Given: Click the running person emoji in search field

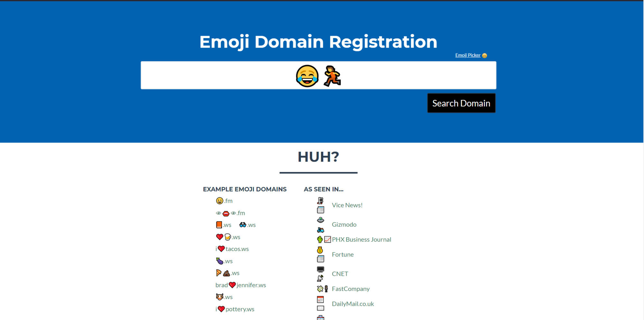Looking at the screenshot, I should [x=332, y=76].
